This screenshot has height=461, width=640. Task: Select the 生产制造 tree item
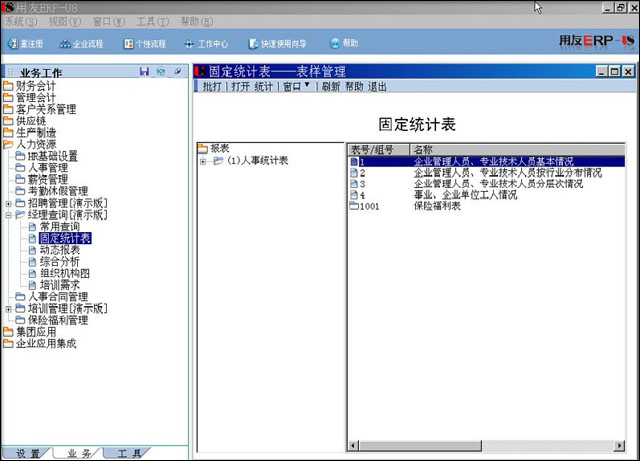[36, 132]
